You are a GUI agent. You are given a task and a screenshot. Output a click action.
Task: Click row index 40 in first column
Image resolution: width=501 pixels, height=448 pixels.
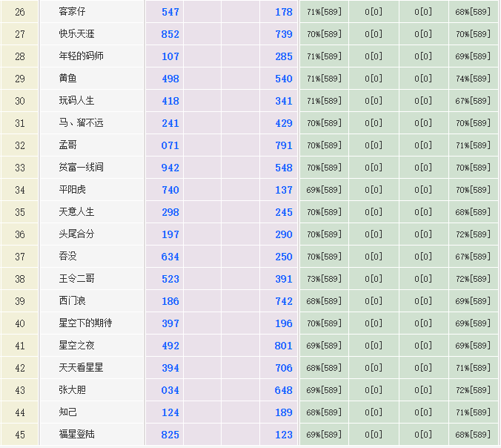[x=20, y=323]
